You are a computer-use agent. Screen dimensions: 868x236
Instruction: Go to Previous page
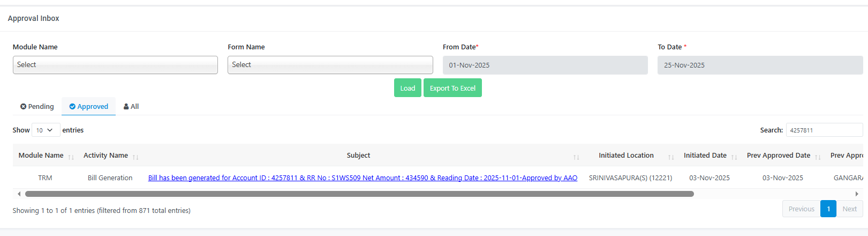801,209
